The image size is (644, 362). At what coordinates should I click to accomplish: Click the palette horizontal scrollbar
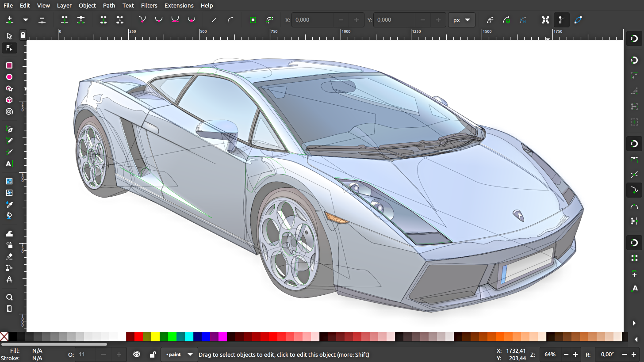click(54, 344)
